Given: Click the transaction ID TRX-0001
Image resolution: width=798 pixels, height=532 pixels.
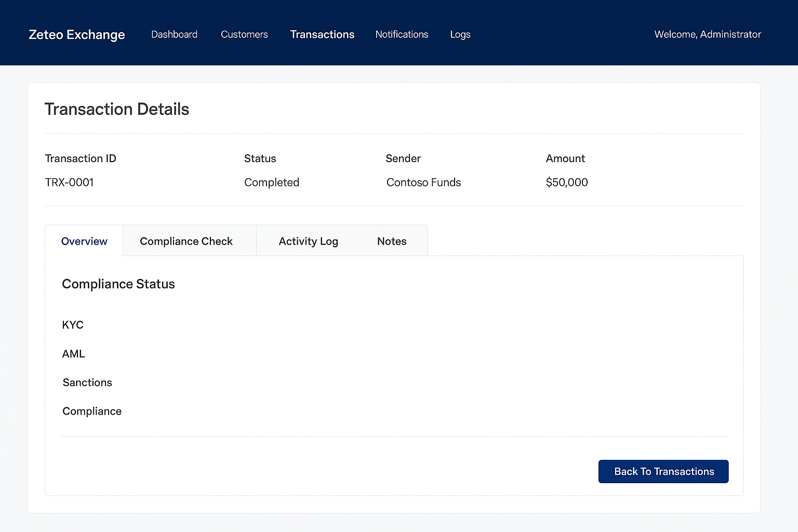Looking at the screenshot, I should pyautogui.click(x=69, y=182).
